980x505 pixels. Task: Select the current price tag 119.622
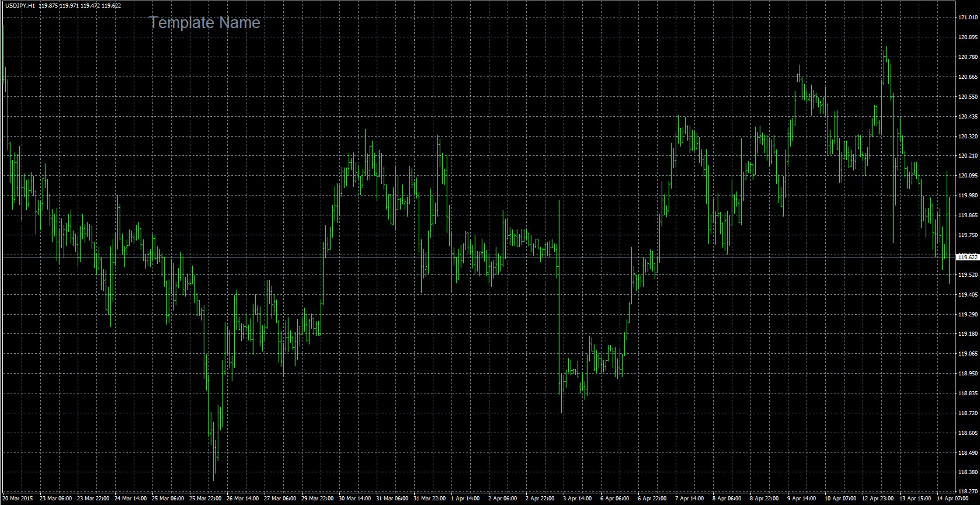968,257
